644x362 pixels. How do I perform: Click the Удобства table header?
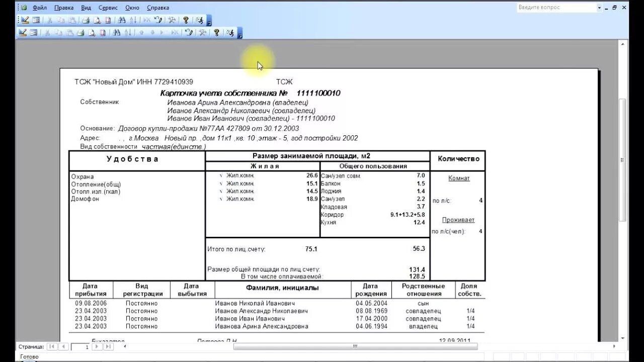click(132, 159)
